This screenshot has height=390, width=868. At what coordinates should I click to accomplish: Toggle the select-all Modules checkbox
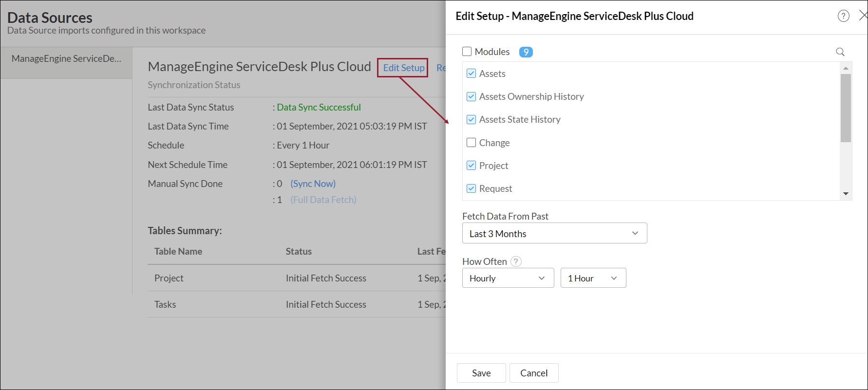(467, 52)
